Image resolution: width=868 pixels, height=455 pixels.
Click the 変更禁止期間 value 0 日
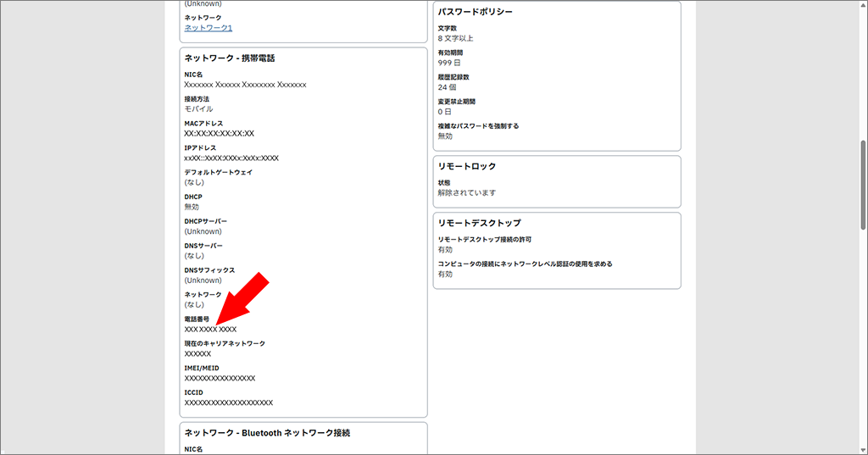click(444, 112)
